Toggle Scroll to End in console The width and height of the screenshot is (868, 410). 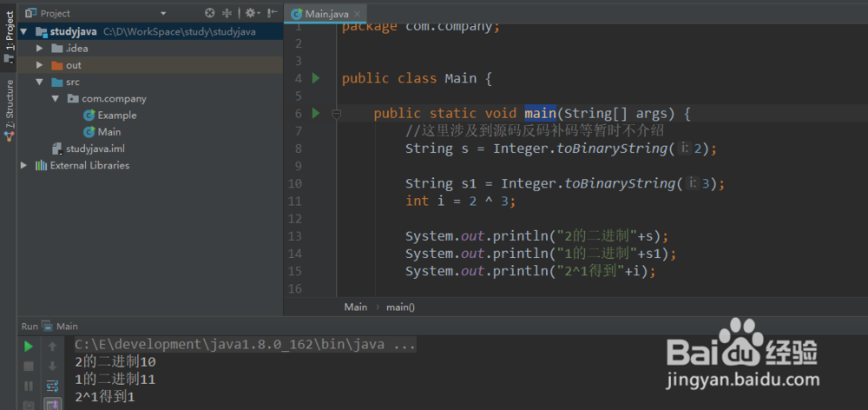53,405
